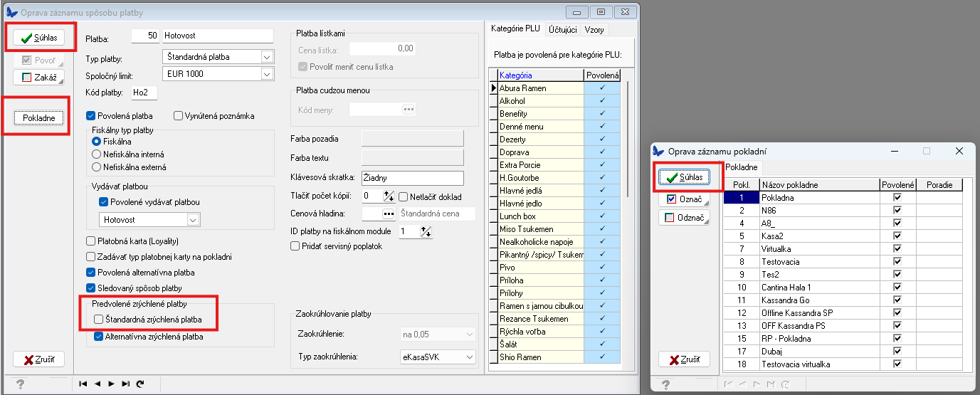Go to the previous record arrow
Image resolution: width=980 pixels, height=395 pixels.
(98, 384)
